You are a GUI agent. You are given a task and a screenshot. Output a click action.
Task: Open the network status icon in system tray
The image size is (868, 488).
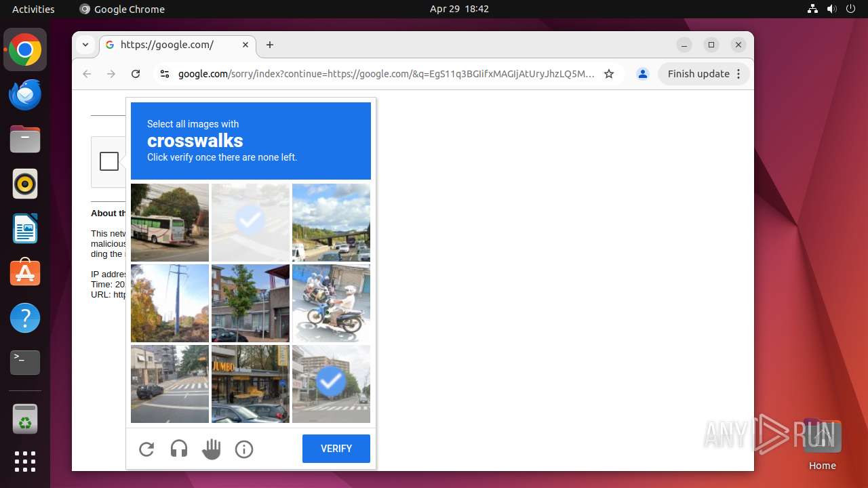(813, 9)
